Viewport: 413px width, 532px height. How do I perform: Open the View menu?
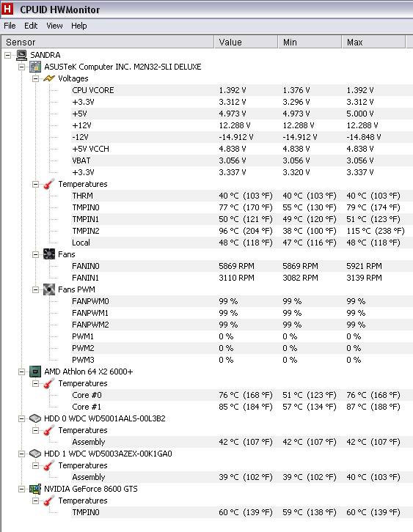click(54, 26)
